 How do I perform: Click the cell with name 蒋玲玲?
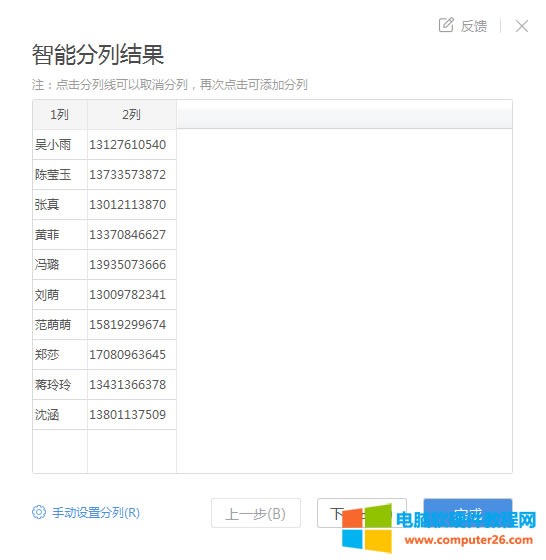(60, 385)
